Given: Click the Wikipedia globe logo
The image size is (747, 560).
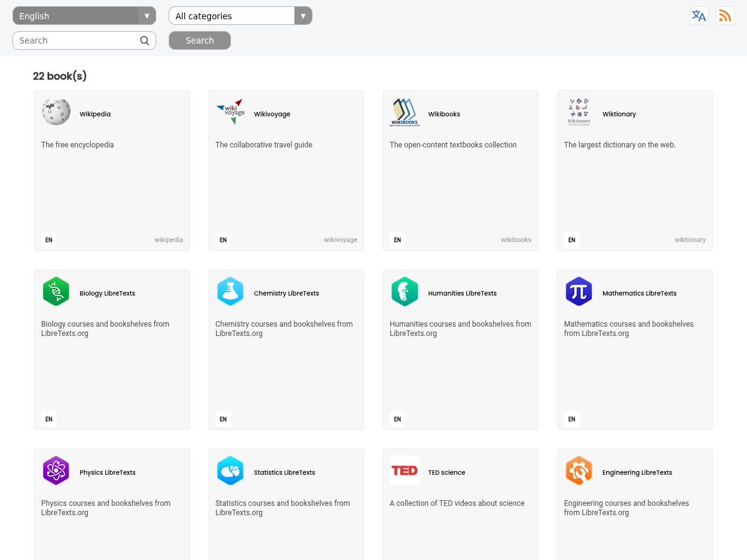Looking at the screenshot, I should (56, 112).
